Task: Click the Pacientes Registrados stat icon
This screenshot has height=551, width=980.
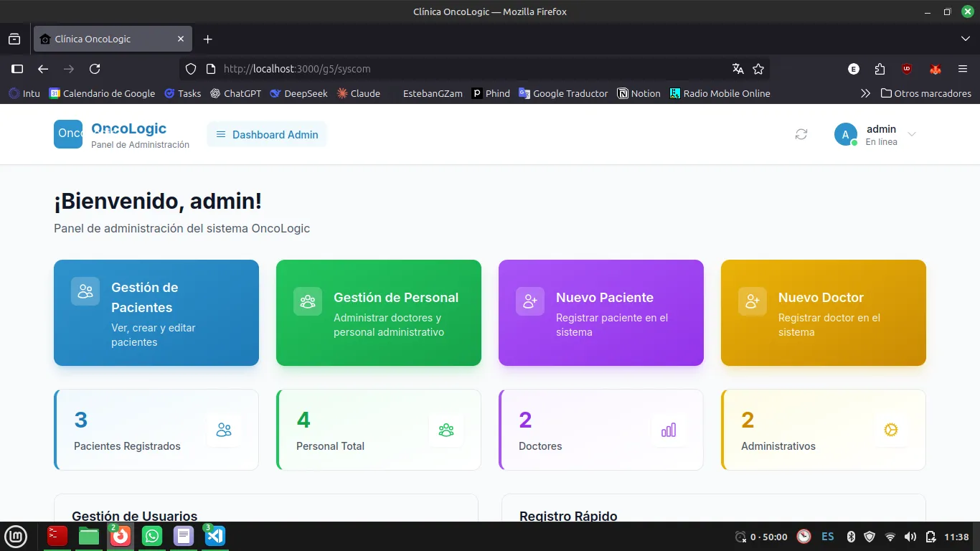Action: coord(224,430)
